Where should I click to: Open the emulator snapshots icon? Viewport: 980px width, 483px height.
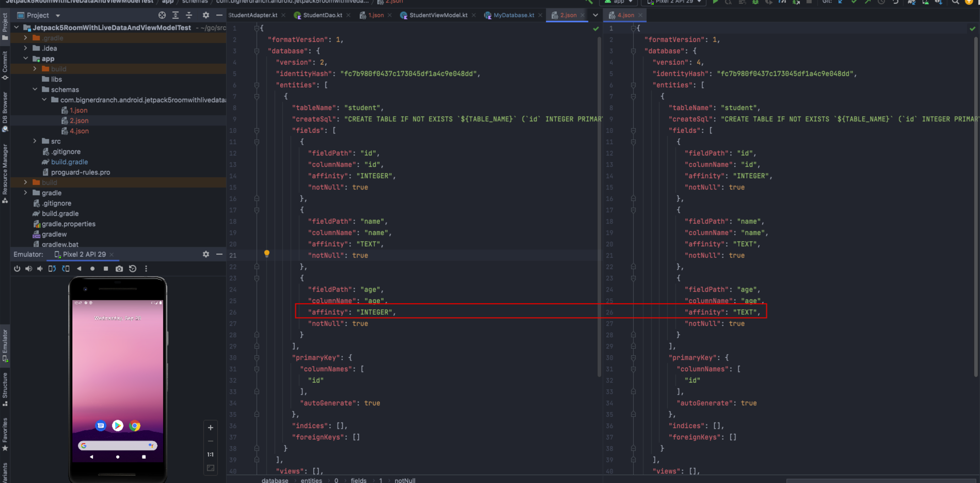click(x=133, y=269)
